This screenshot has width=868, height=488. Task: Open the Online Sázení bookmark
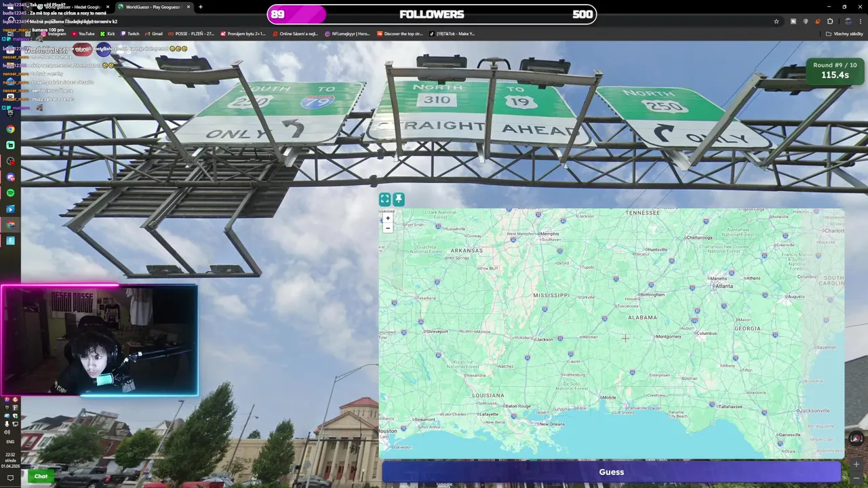point(296,33)
